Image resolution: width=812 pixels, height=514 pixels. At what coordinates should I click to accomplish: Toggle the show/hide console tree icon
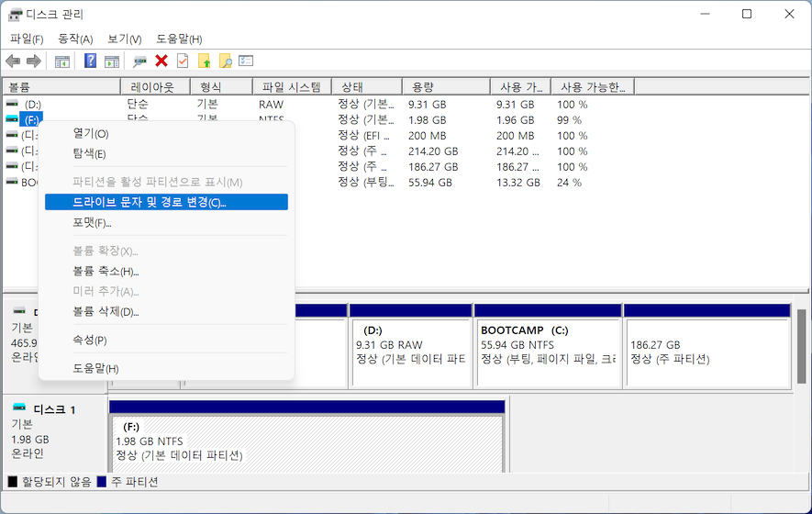click(62, 61)
